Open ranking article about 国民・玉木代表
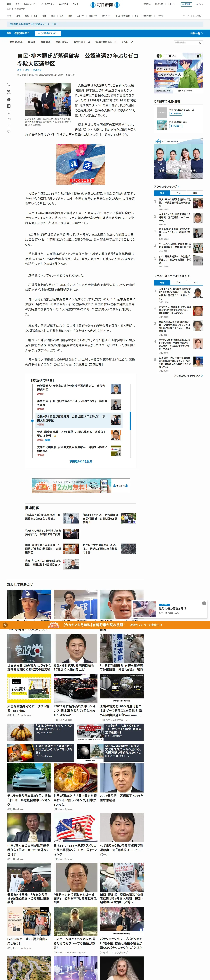Viewport: 210px width, 980px height. 175,202
